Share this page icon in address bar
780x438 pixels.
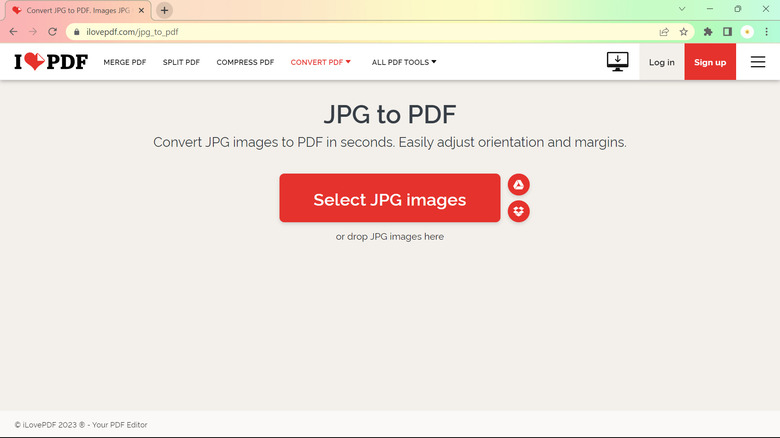pos(664,32)
